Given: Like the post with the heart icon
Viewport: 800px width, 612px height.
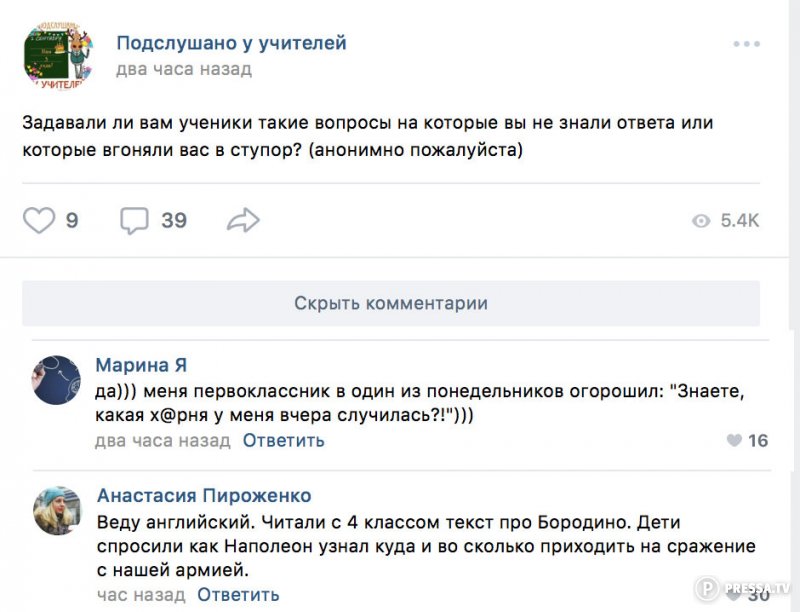Looking at the screenshot, I should pos(39,220).
